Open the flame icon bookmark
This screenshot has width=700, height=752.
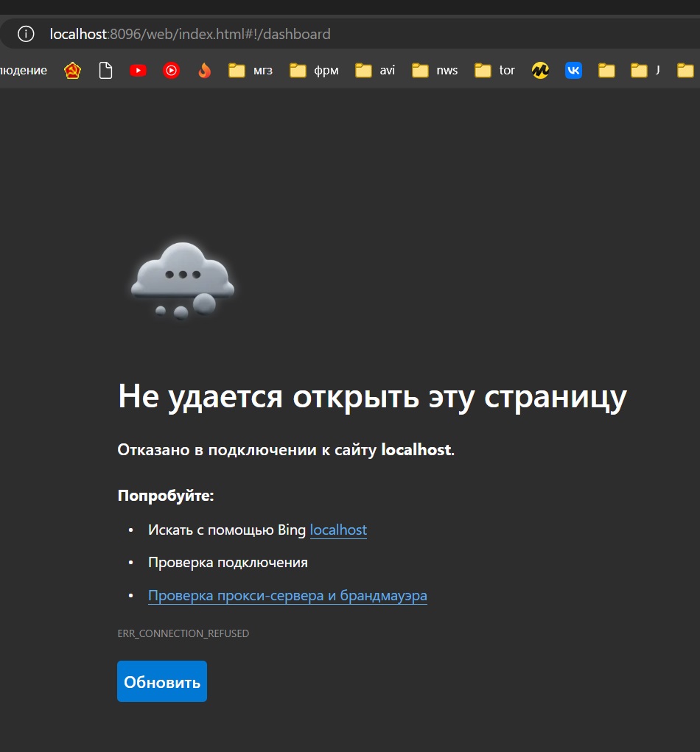point(204,71)
